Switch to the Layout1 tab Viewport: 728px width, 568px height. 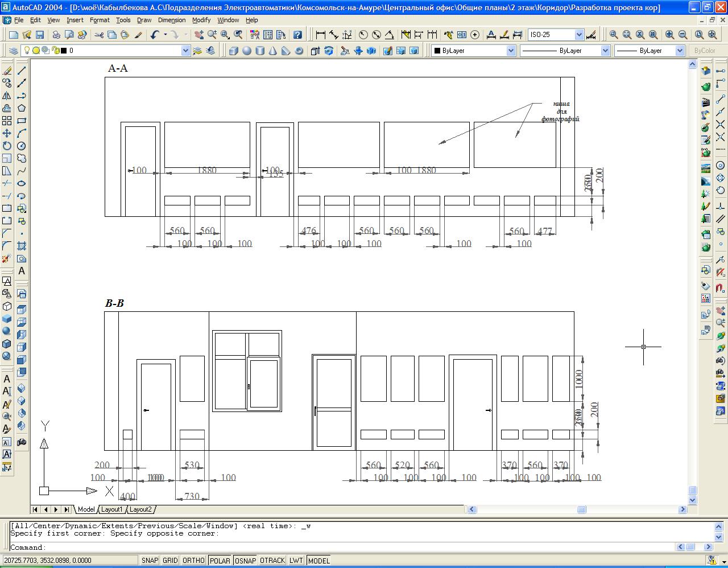coord(111,509)
